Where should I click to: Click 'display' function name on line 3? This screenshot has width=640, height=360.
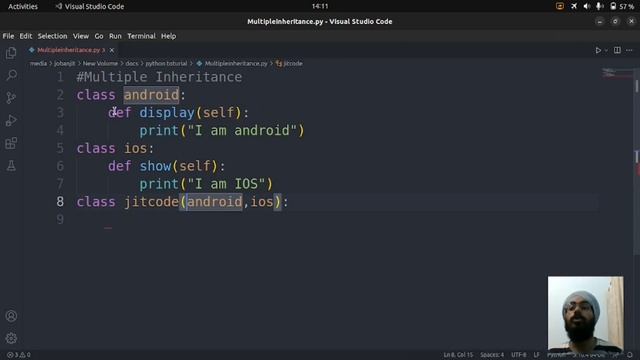(x=167, y=113)
